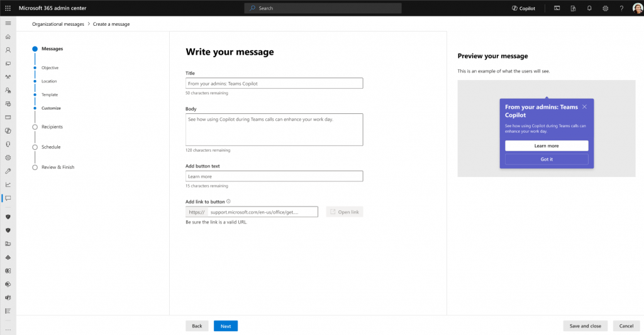Edit the Add button text field
This screenshot has width=644, height=335.
point(274,176)
